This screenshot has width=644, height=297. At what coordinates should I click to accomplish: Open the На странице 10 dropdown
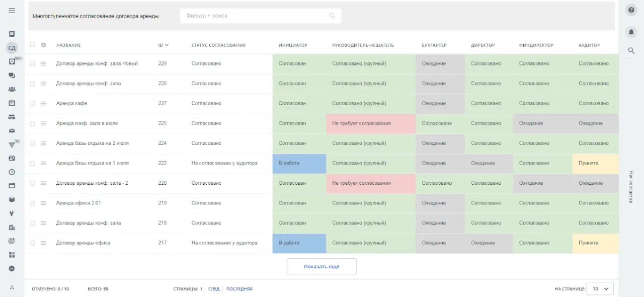[600, 289]
